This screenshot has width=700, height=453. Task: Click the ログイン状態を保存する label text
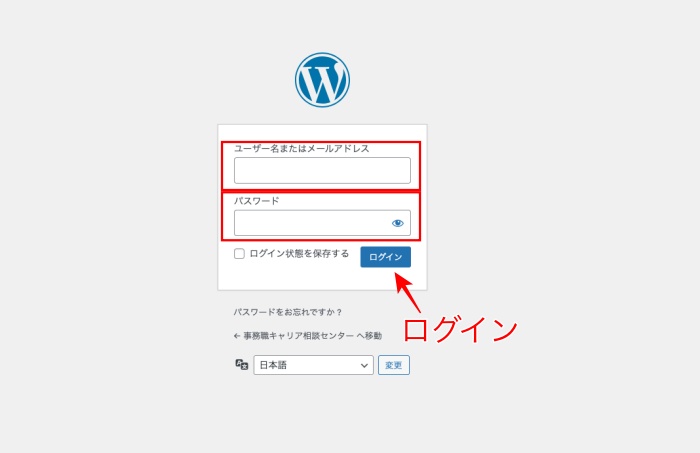click(299, 254)
